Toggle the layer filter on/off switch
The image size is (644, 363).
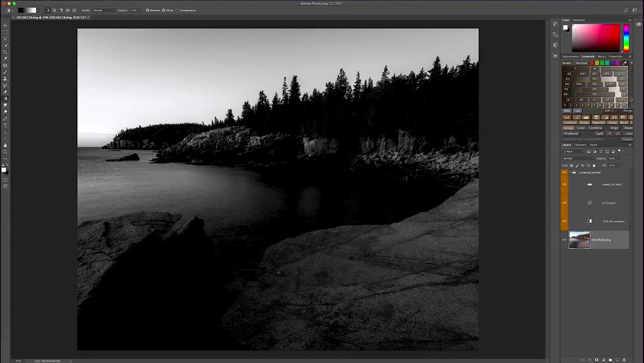619,151
